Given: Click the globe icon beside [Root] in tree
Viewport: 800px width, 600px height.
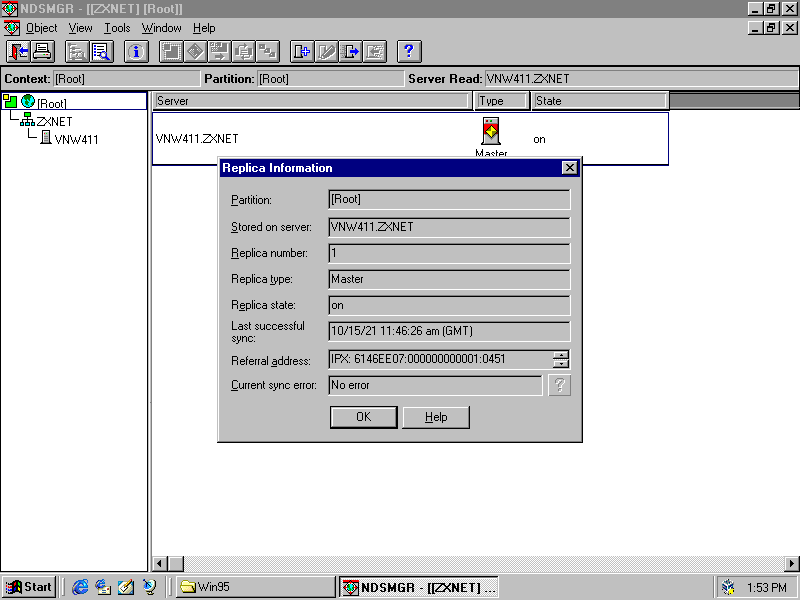Looking at the screenshot, I should [28, 101].
